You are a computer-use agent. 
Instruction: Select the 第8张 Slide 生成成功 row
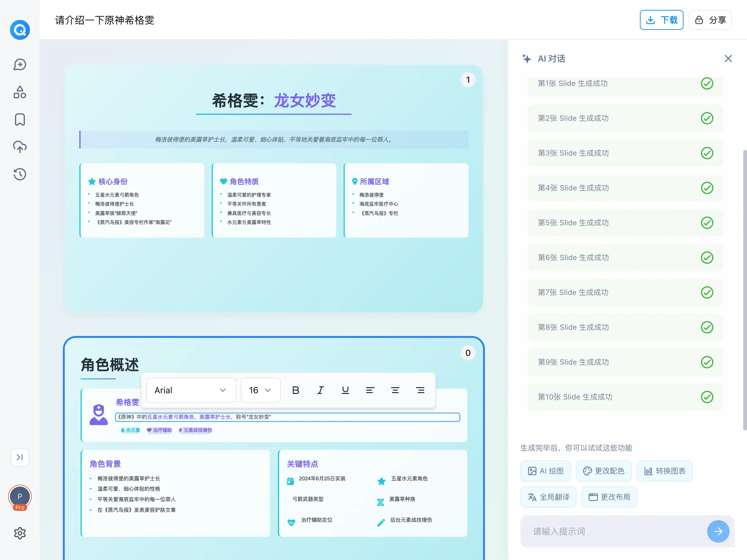[x=625, y=327]
